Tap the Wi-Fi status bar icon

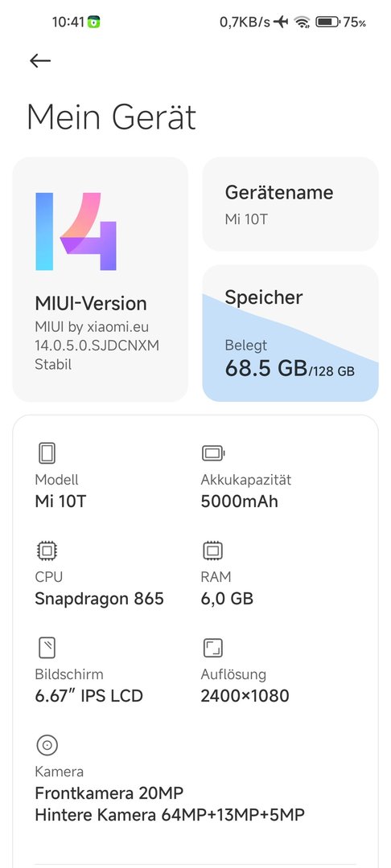[302, 23]
